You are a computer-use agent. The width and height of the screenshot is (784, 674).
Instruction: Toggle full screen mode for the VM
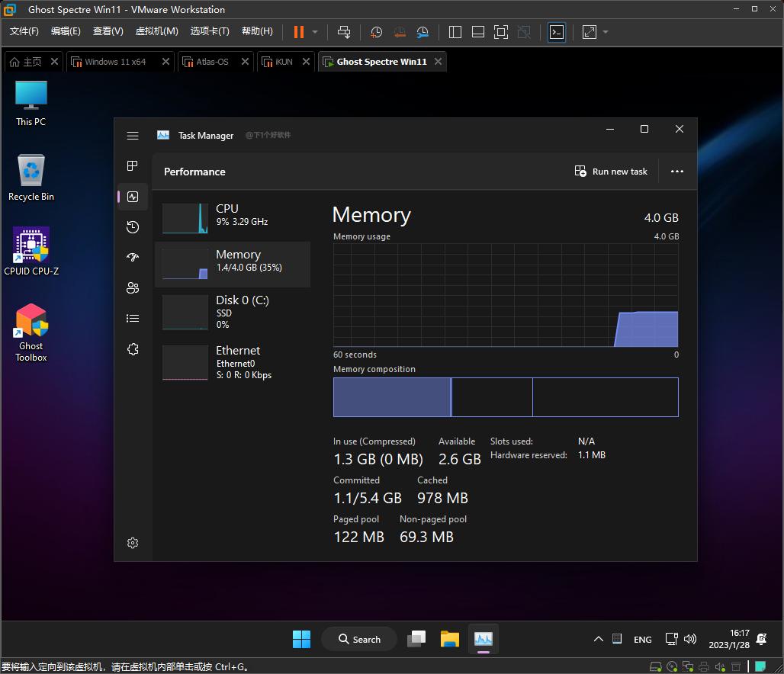501,32
